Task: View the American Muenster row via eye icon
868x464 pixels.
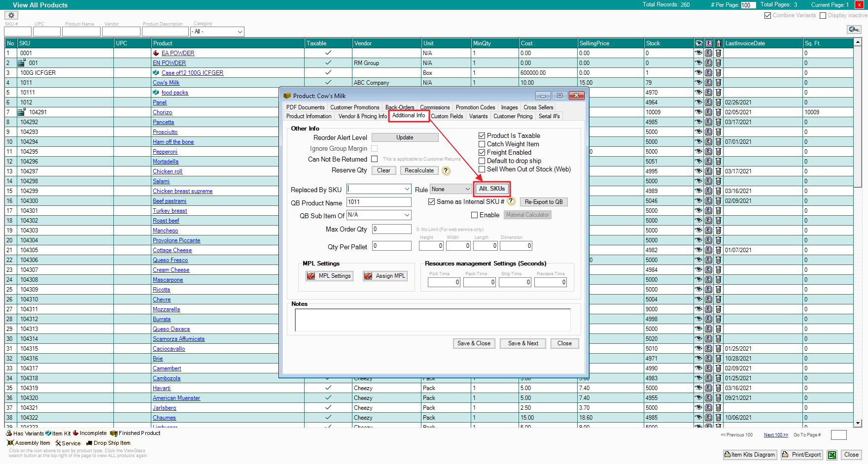Action: (698, 398)
